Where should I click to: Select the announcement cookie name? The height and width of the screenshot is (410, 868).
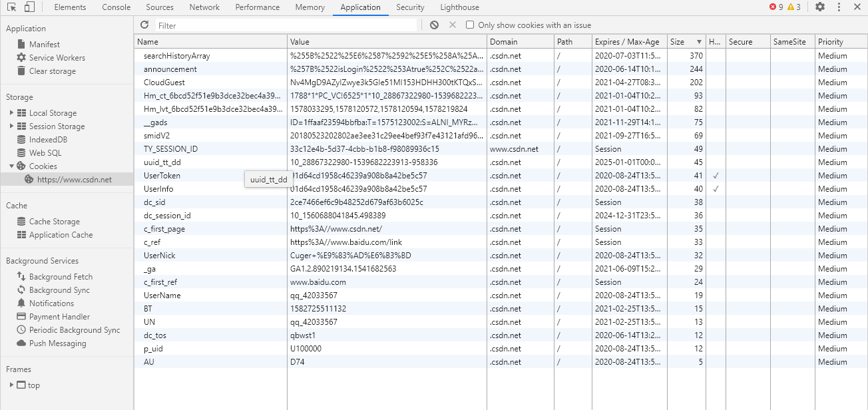click(170, 69)
